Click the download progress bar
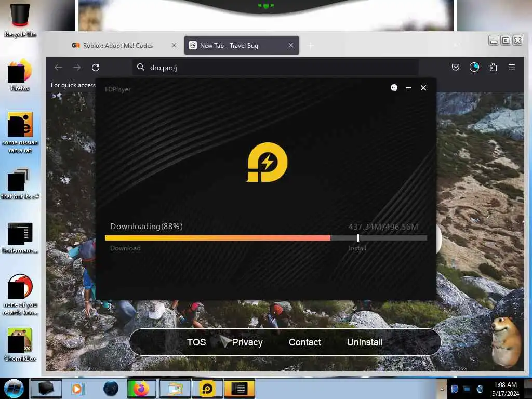This screenshot has width=532, height=399. (x=266, y=238)
